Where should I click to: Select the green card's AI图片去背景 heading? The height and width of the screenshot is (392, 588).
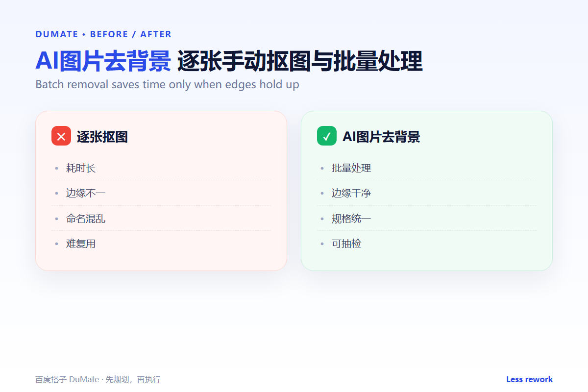(381, 137)
